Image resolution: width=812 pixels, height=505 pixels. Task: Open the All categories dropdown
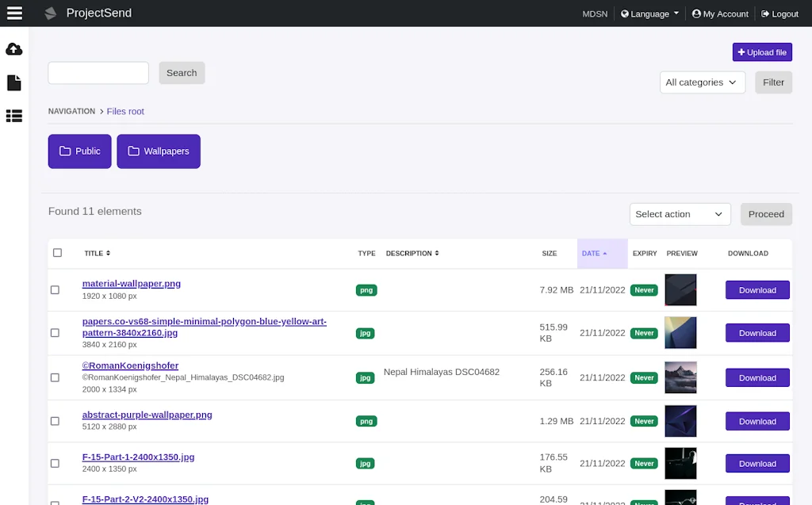click(702, 82)
